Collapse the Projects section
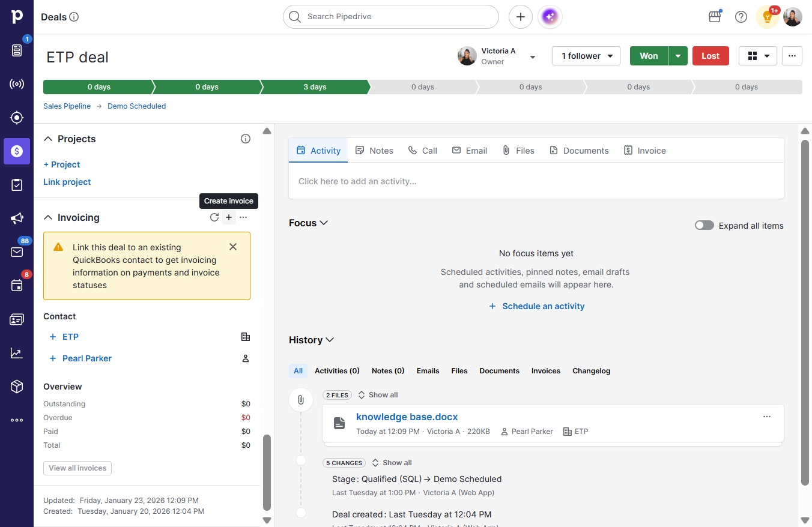The width and height of the screenshot is (812, 527). pos(48,139)
